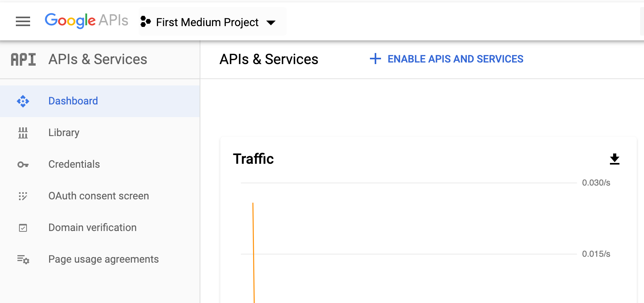Viewport: 644px width, 303px height.
Task: Click the API logo in sidebar header
Action: coord(23,59)
